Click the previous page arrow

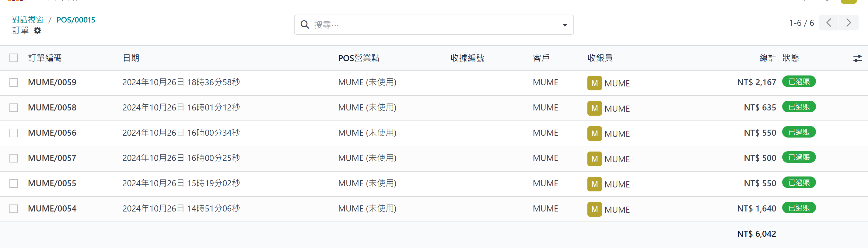tap(829, 23)
